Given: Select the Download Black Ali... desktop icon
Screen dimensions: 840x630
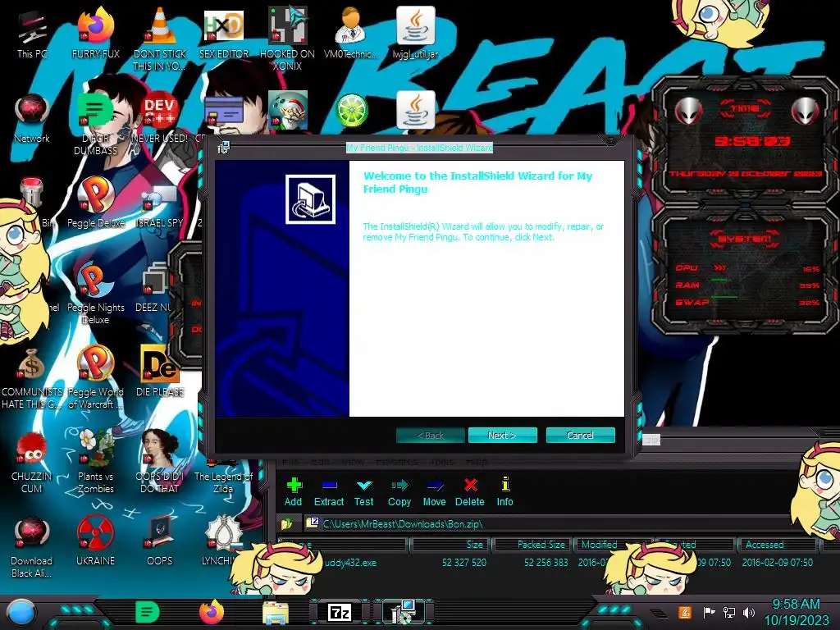Looking at the screenshot, I should (x=32, y=547).
